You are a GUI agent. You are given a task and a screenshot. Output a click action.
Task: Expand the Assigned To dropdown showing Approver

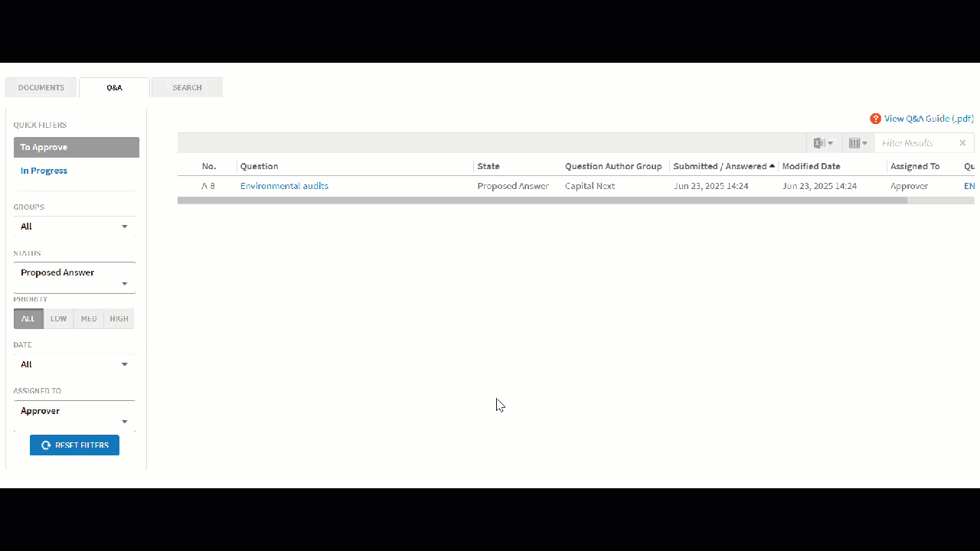74,416
